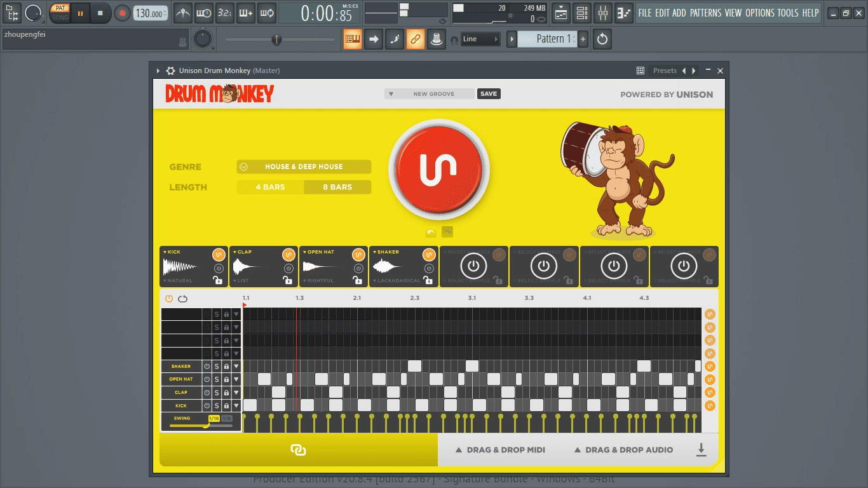868x488 pixels.
Task: Open the KICK kit piece dropdown
Action: coord(172,252)
